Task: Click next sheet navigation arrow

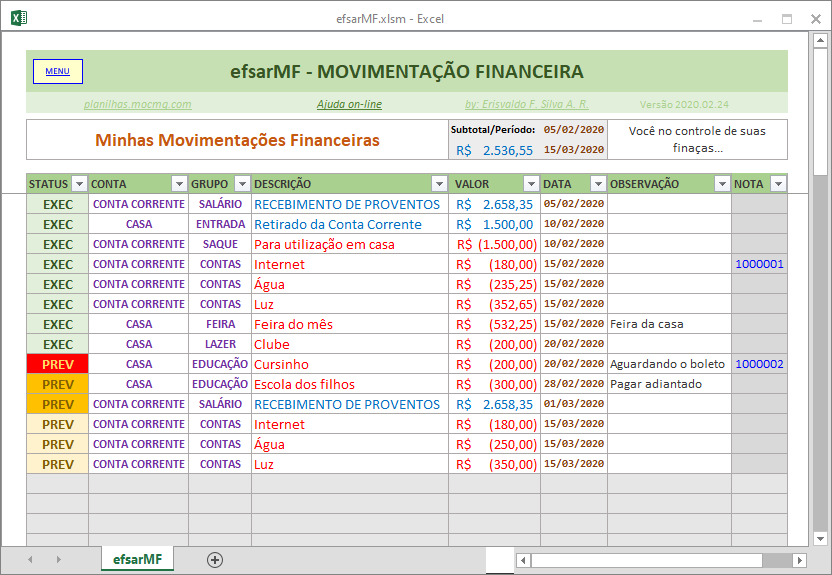Action: point(58,560)
